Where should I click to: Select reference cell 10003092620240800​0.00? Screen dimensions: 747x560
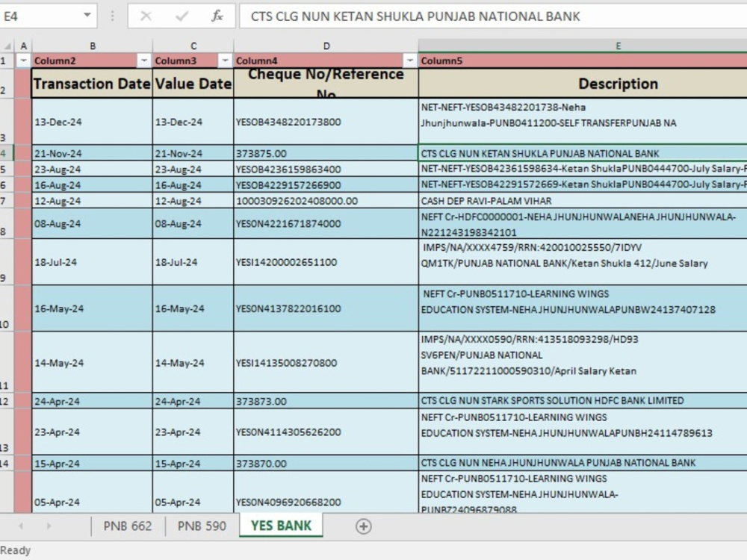point(326,201)
